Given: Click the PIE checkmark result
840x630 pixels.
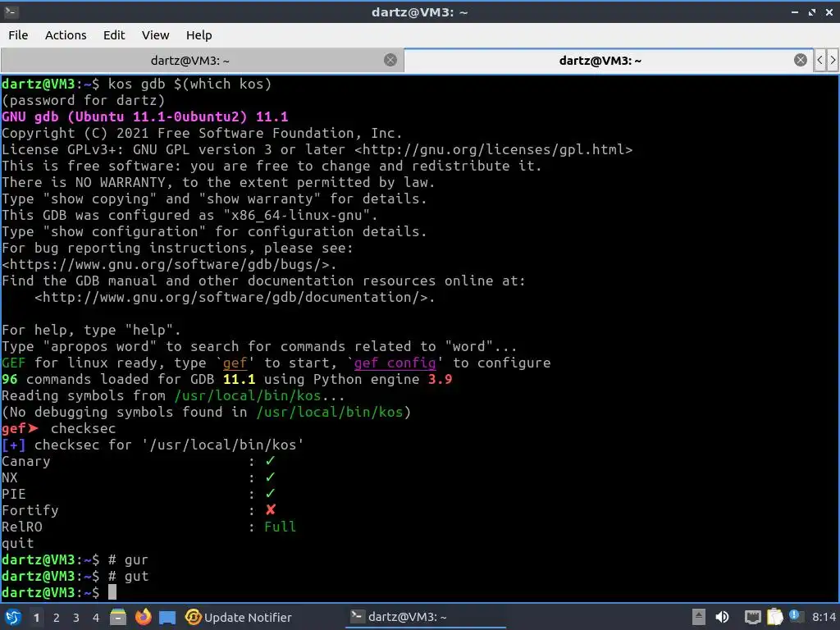Looking at the screenshot, I should coord(270,494).
